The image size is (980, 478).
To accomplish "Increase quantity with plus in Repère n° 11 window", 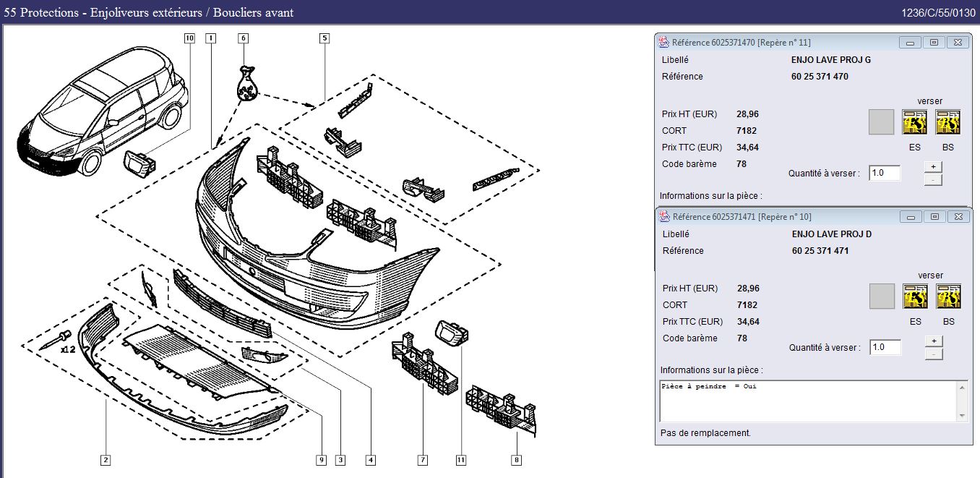I will (x=933, y=166).
